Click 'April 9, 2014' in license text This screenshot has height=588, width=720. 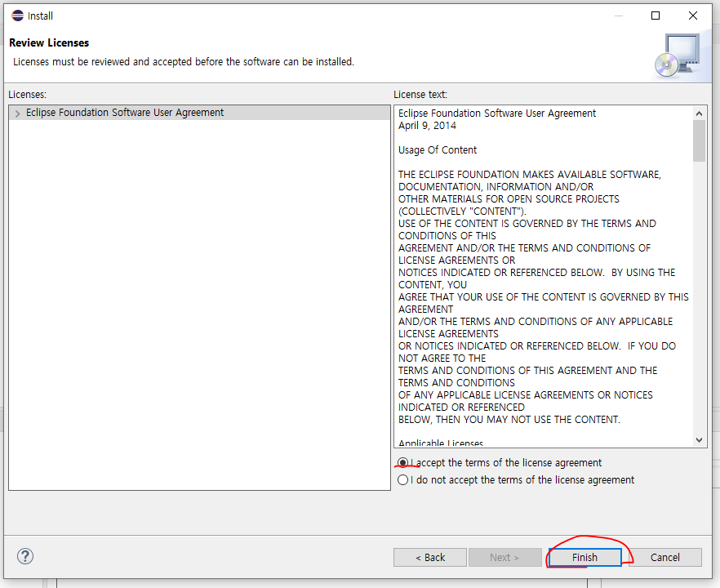(427, 126)
